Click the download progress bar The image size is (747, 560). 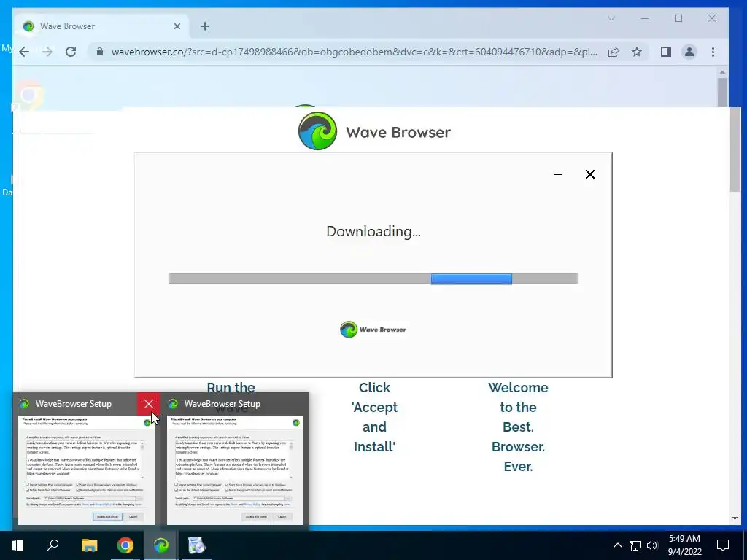373,279
